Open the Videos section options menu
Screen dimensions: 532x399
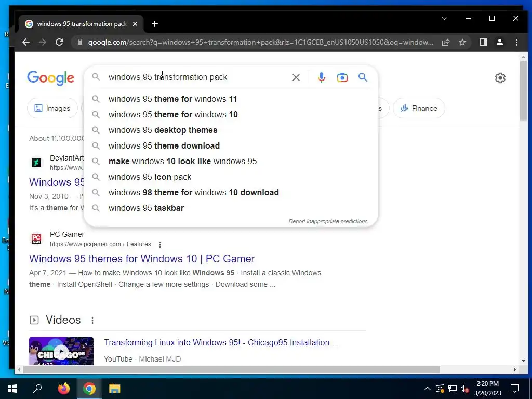click(x=92, y=320)
